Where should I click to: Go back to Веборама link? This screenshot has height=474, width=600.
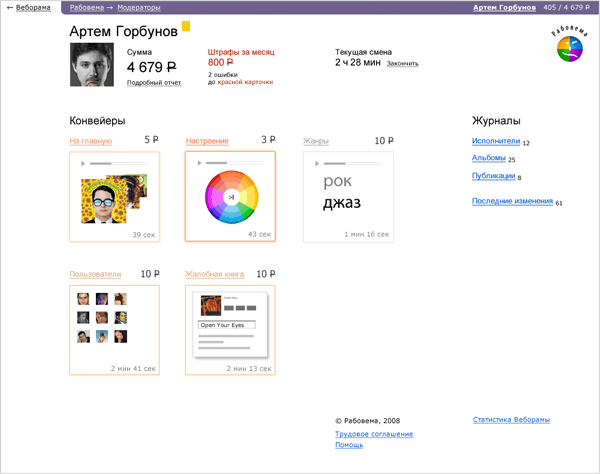[32, 7]
